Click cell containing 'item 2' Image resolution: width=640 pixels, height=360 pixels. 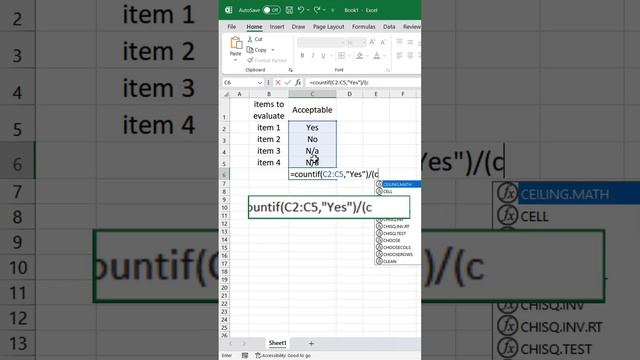pos(269,139)
